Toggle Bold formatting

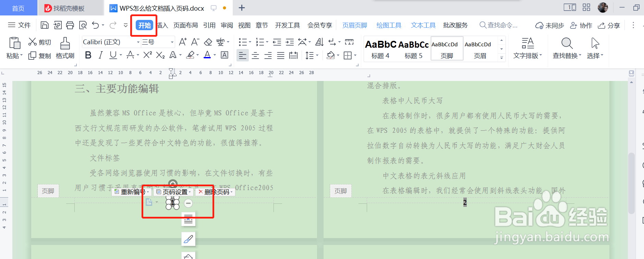click(88, 55)
